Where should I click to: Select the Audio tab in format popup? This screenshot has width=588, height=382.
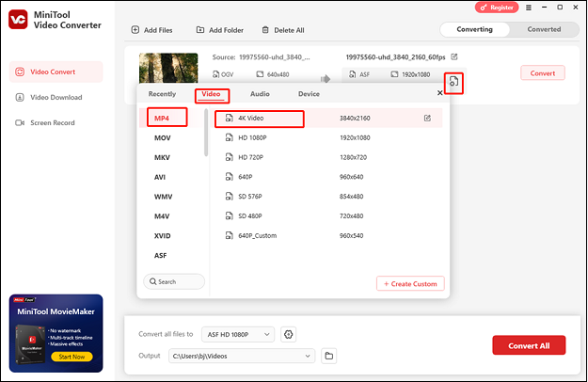(x=260, y=94)
